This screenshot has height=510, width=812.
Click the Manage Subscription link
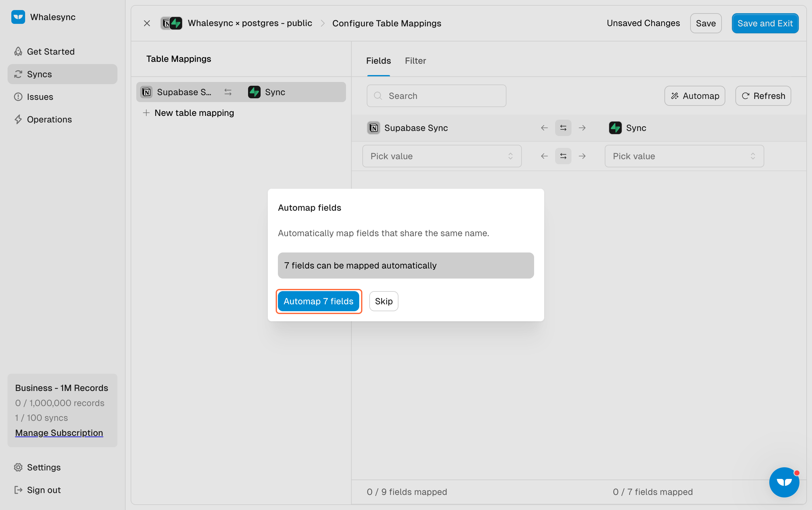pos(59,432)
